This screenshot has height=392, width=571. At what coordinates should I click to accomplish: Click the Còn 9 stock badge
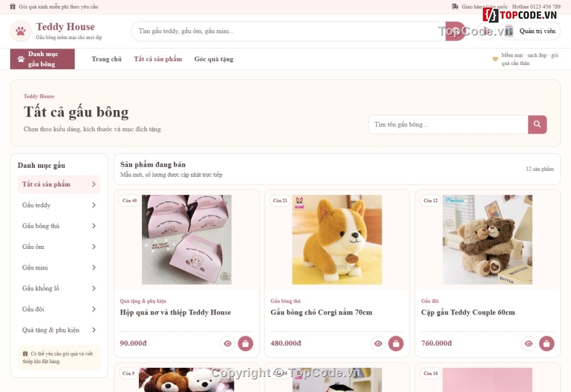point(129,373)
